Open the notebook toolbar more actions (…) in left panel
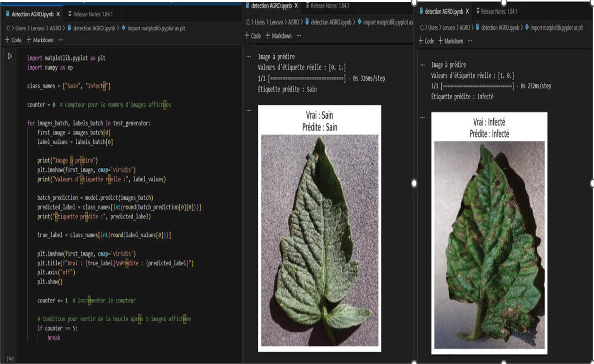594x364 pixels. coord(61,40)
